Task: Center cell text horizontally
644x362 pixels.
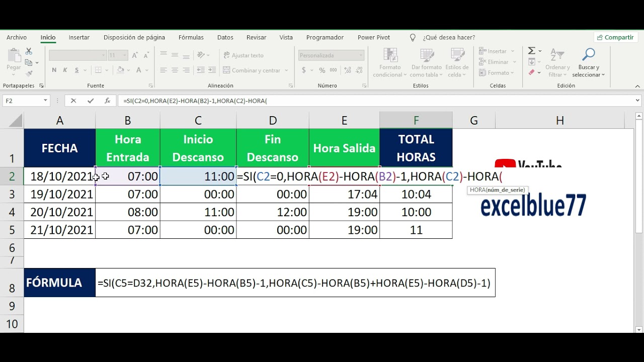Action: point(175,70)
